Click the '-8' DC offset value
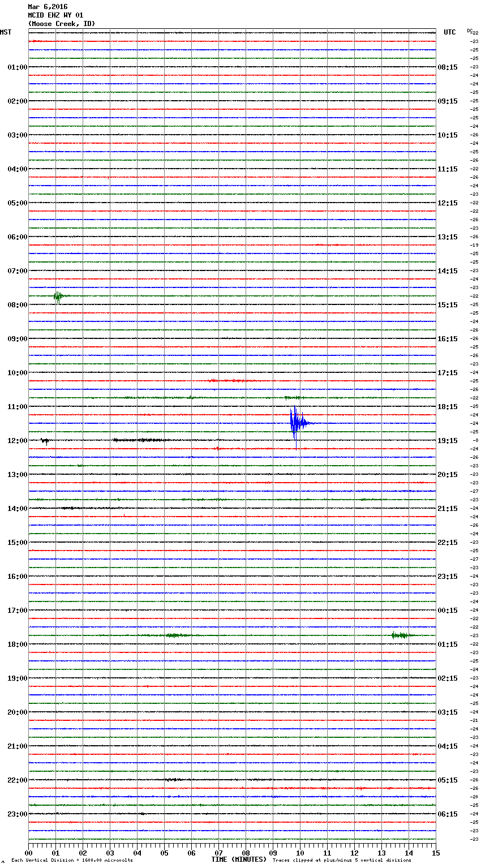481x868 pixels. click(475, 440)
